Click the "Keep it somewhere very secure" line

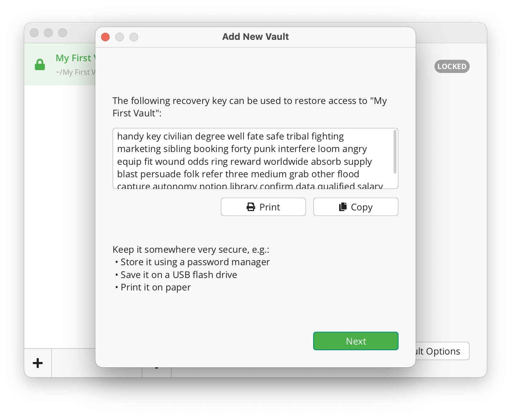coord(191,250)
